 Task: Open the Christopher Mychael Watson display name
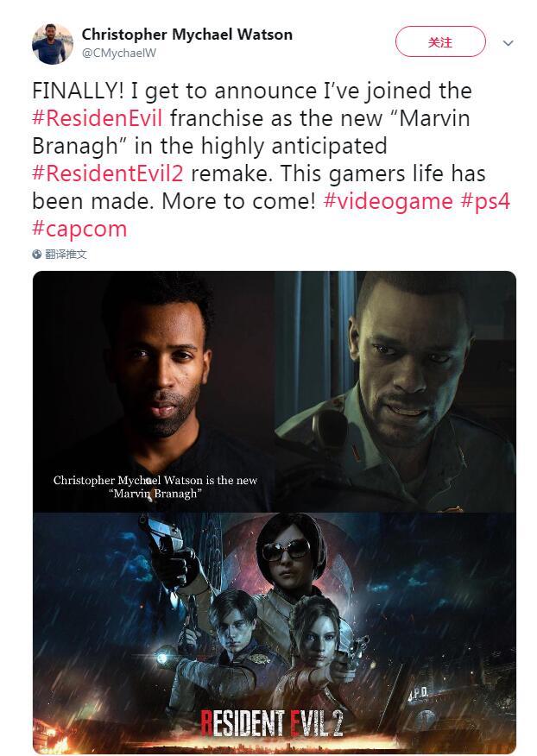[186, 35]
